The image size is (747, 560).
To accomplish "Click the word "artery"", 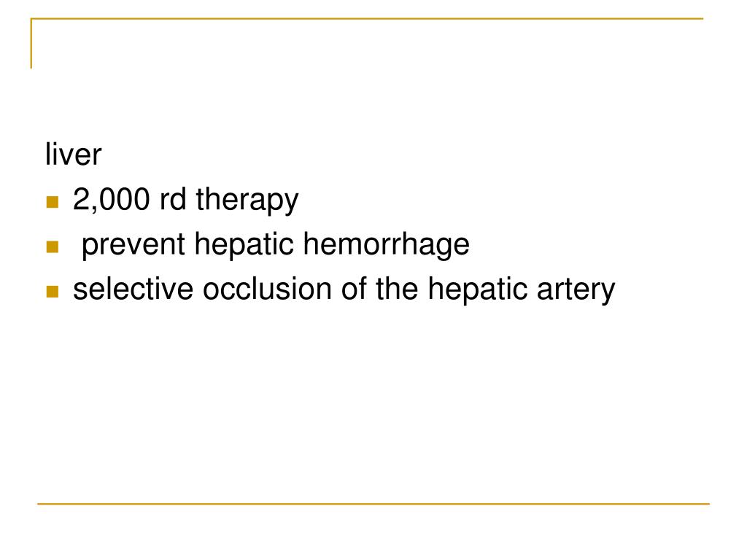I will [x=576, y=290].
